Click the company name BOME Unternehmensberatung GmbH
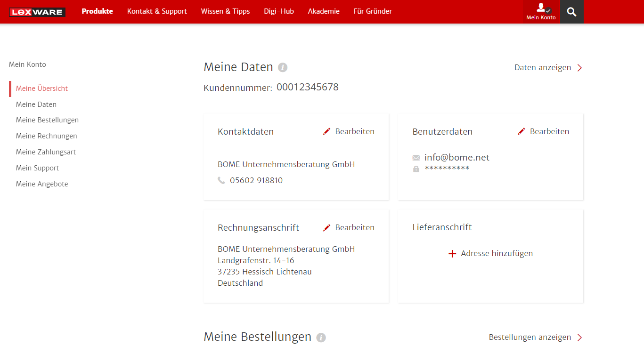Image resolution: width=644 pixels, height=346 pixels. [x=286, y=164]
